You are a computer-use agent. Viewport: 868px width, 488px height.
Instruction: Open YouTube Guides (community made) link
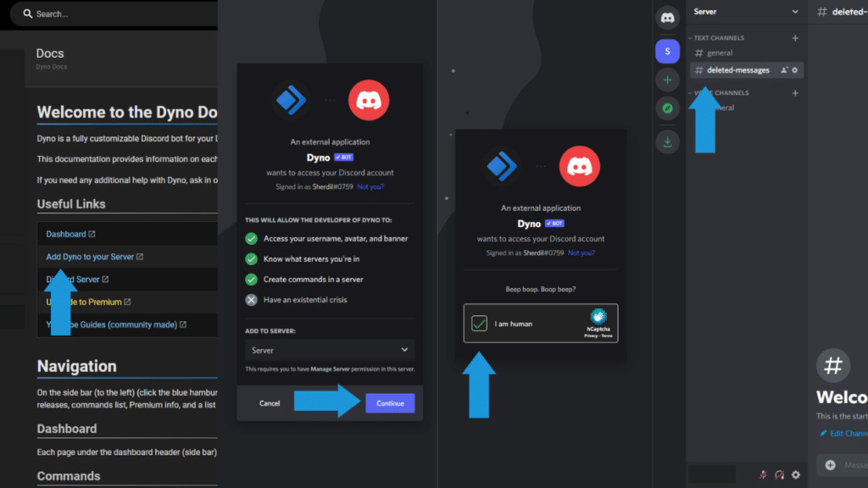click(x=111, y=324)
